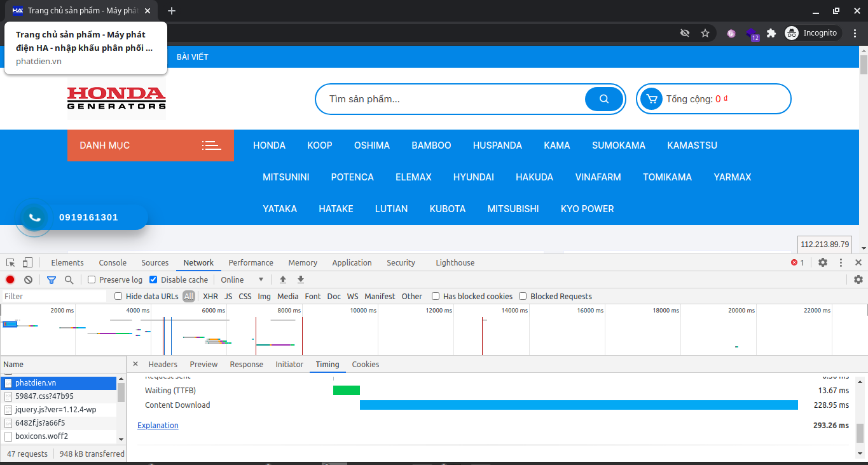Open the Performance panel tab
Image resolution: width=868 pixels, height=465 pixels.
tap(251, 262)
